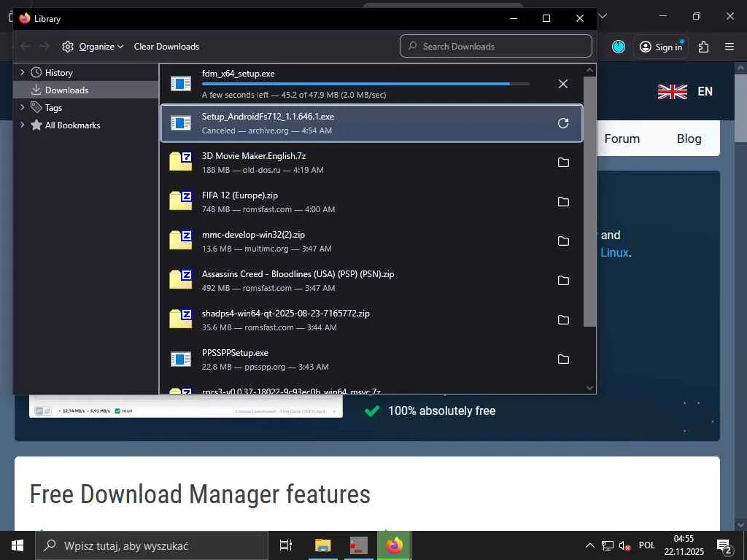Expand the Tags tree node

coord(23,107)
